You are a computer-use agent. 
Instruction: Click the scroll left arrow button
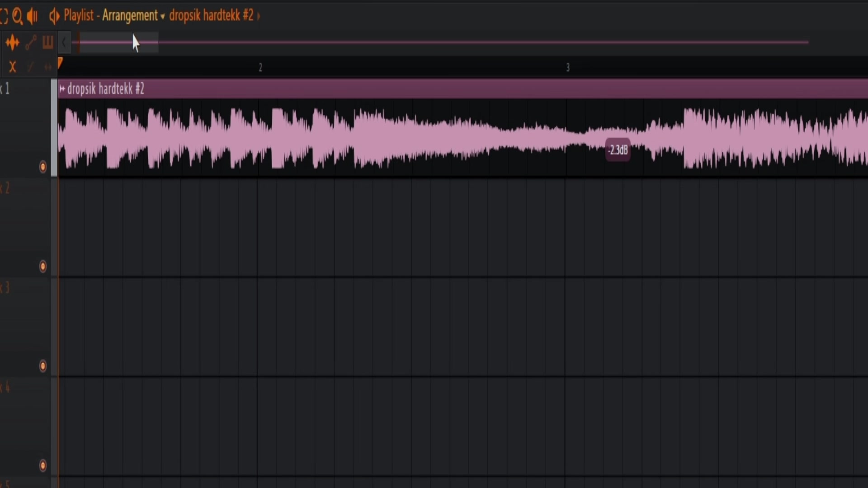pos(64,42)
